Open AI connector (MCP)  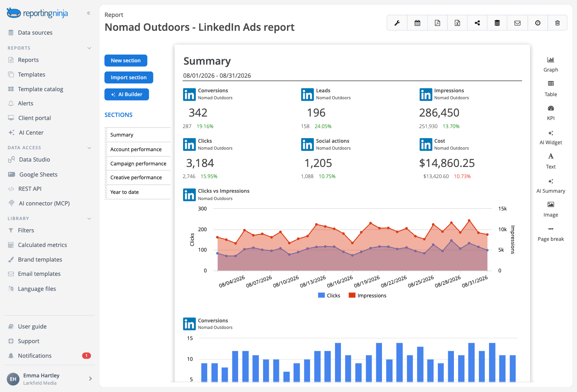(44, 204)
